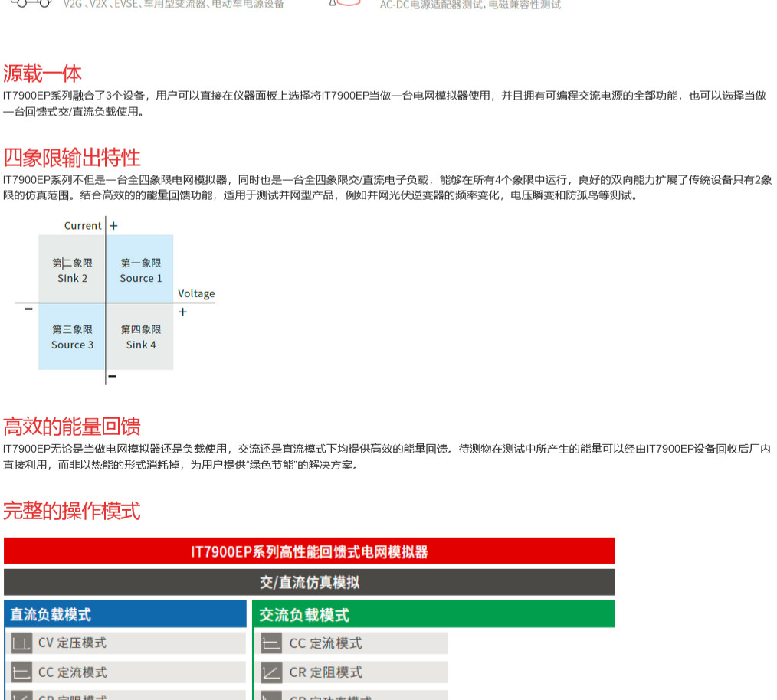
Task: Click the AC load CC 定流模式 icon
Action: point(271,643)
